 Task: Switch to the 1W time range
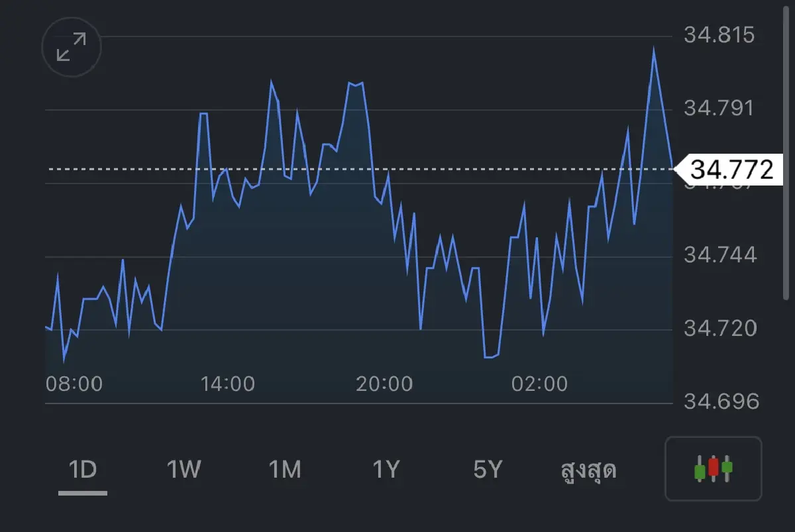tap(184, 470)
